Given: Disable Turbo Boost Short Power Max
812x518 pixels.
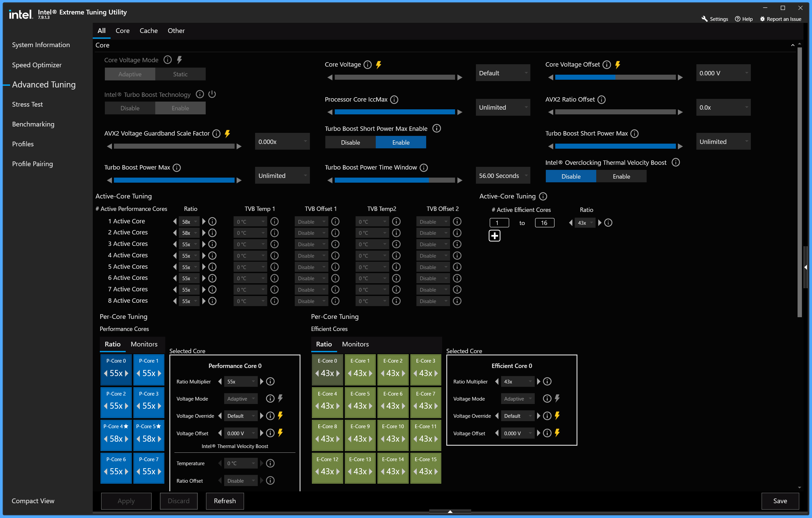Looking at the screenshot, I should pos(350,142).
